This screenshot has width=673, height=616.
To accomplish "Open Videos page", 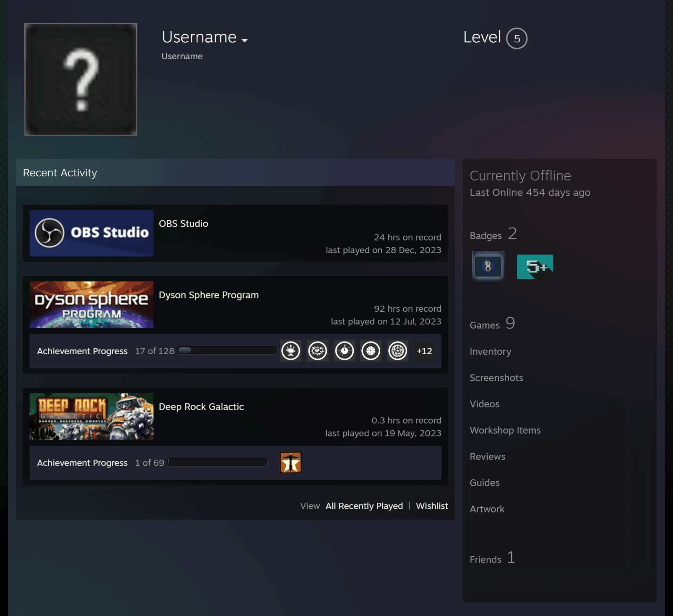I will (x=484, y=404).
